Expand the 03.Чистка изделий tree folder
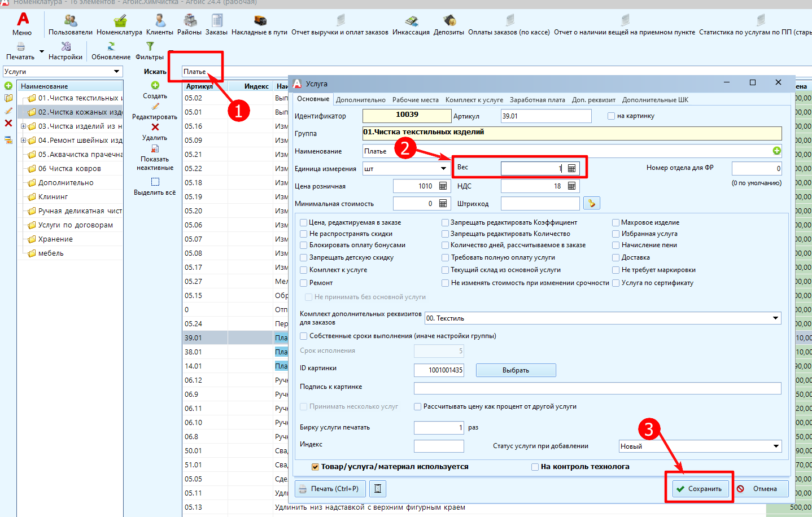 tap(23, 126)
